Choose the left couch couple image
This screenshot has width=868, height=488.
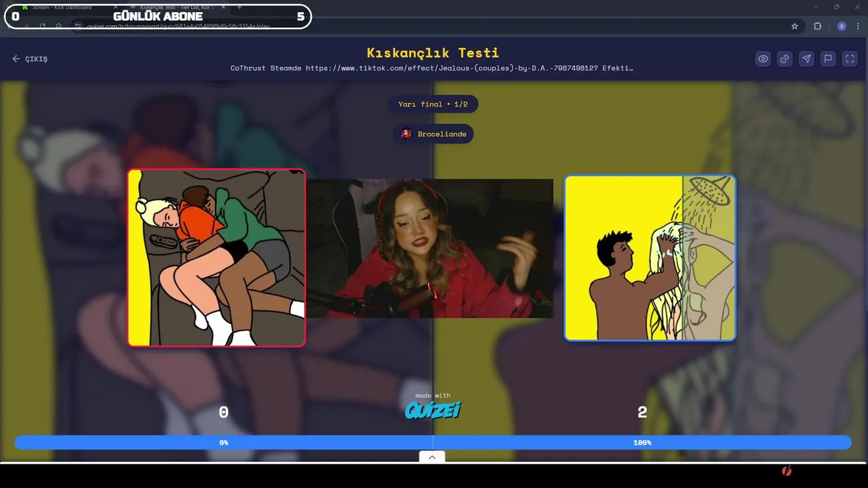coord(216,258)
